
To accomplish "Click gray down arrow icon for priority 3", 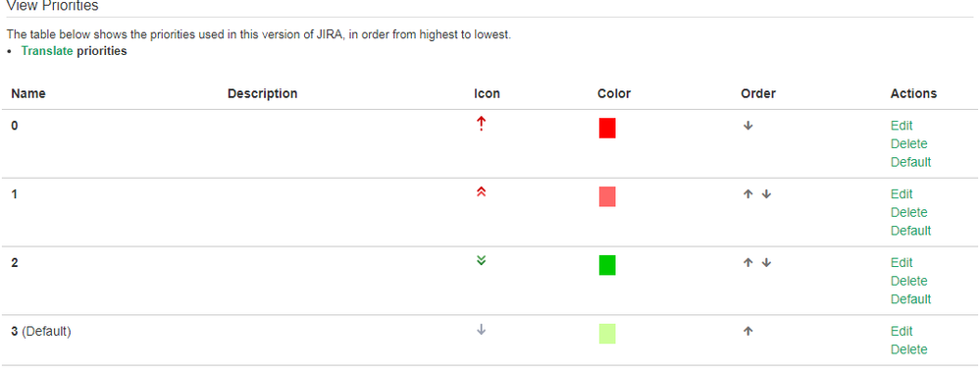I will (x=481, y=330).
